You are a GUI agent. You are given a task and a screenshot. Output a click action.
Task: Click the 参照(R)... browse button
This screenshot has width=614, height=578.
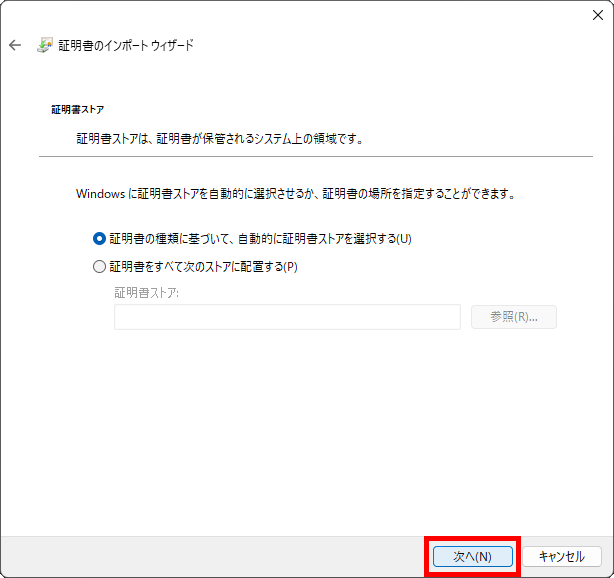click(514, 317)
